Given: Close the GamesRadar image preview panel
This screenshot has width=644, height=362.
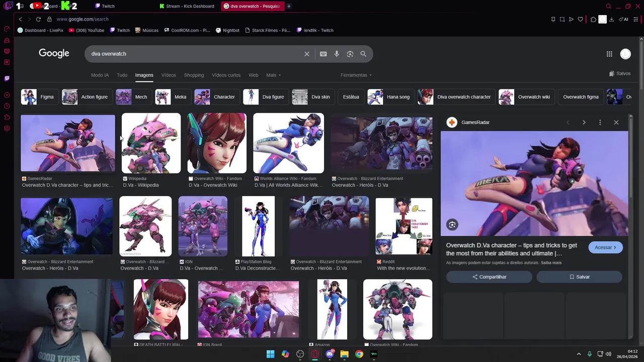Looking at the screenshot, I should coord(616,122).
